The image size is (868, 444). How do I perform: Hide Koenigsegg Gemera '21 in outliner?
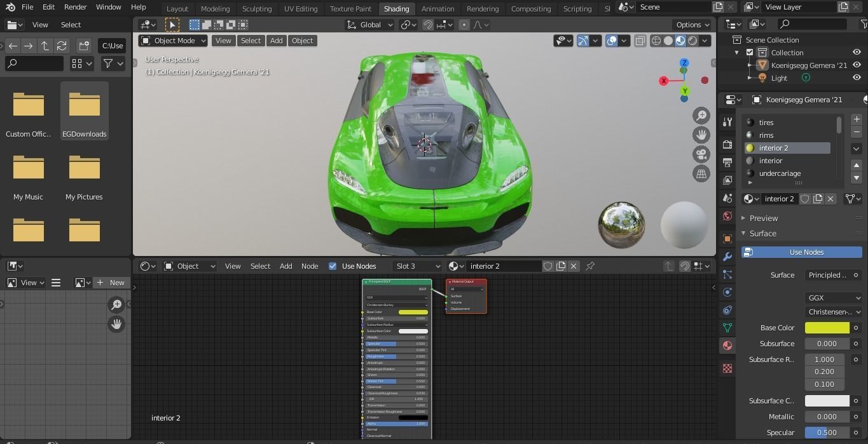click(857, 65)
